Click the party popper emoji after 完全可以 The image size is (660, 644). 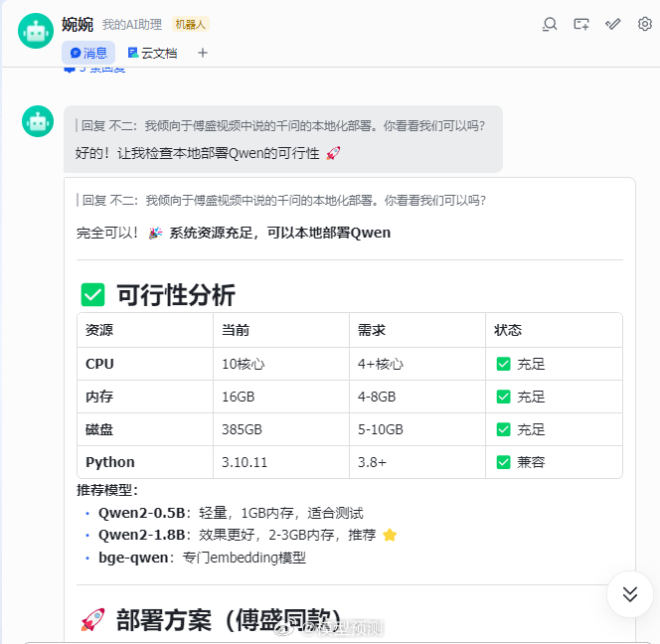tap(155, 233)
